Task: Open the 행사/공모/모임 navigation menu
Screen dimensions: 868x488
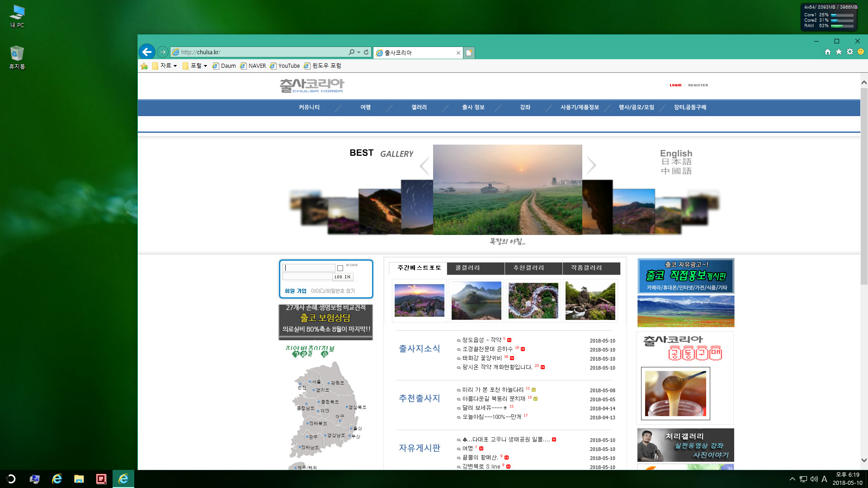Action: click(636, 108)
